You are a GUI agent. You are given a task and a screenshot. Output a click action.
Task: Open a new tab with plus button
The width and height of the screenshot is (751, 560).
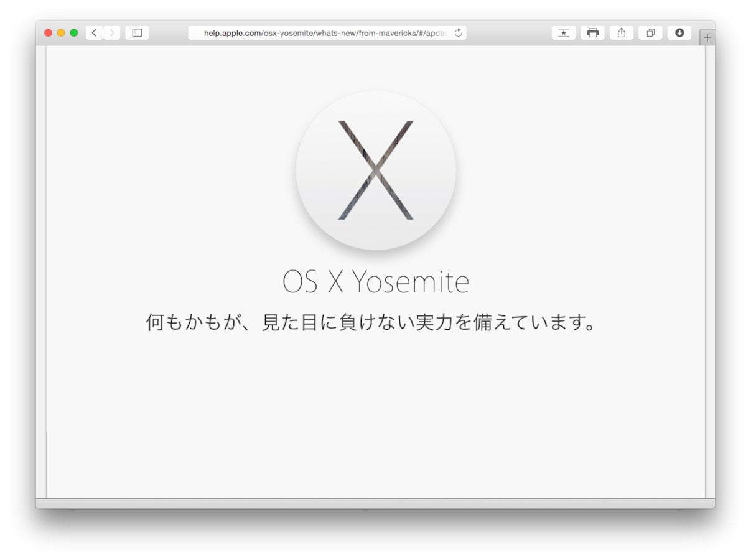click(x=707, y=38)
